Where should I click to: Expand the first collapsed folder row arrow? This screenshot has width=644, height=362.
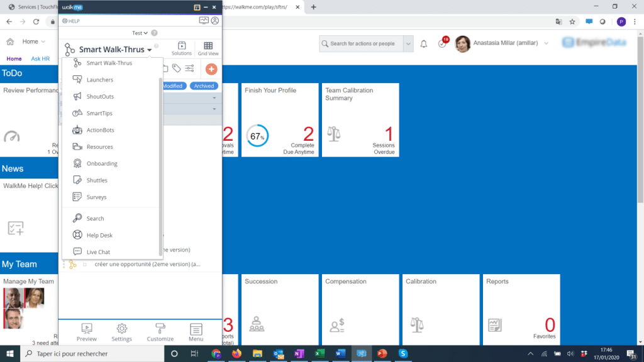click(214, 97)
